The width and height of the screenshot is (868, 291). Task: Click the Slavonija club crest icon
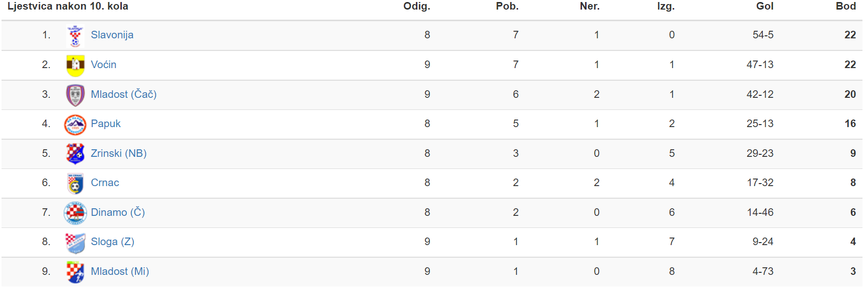[76, 35]
